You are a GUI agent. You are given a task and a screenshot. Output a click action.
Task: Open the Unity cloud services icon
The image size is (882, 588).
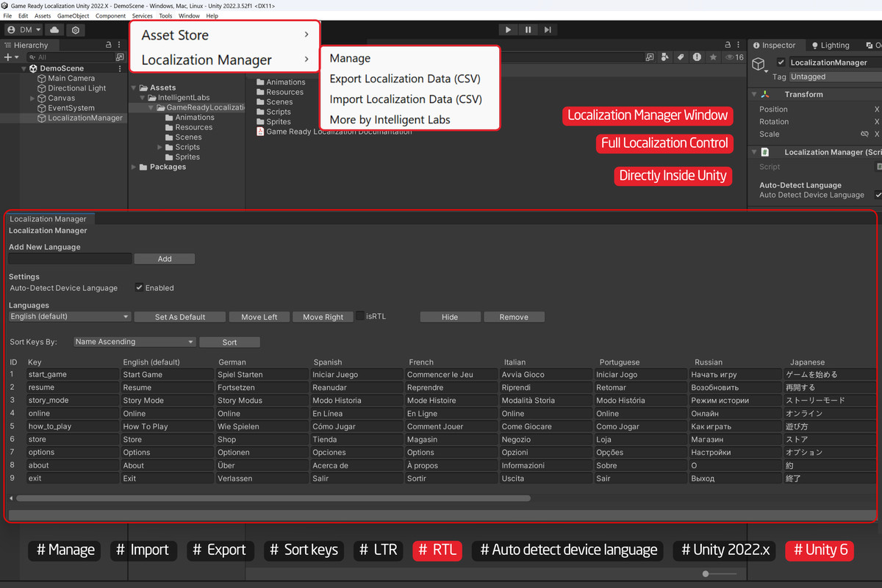55,30
